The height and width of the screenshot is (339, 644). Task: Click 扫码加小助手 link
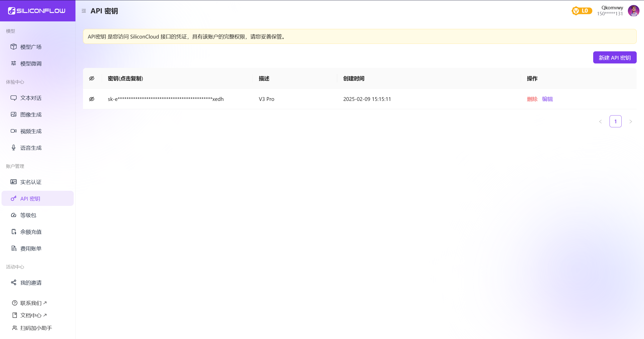pyautogui.click(x=36, y=328)
